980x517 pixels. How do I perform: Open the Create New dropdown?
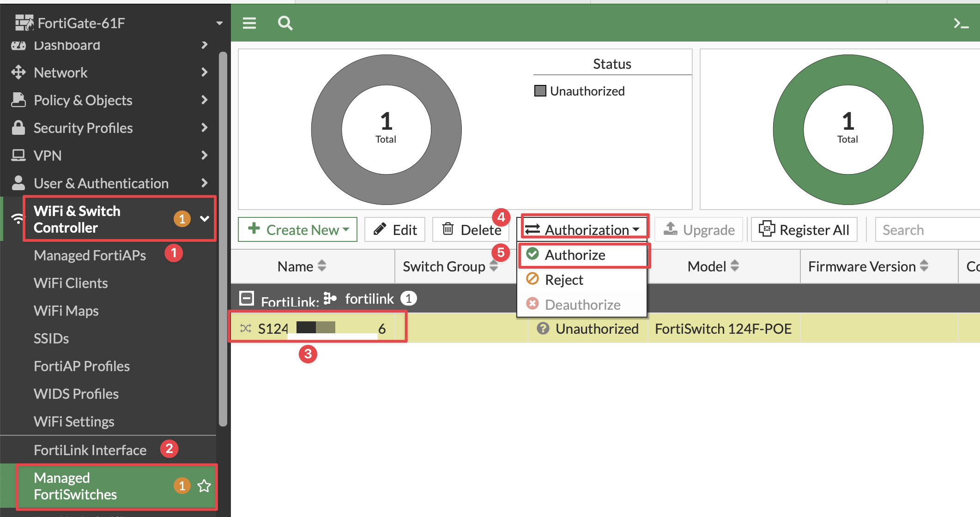point(298,229)
